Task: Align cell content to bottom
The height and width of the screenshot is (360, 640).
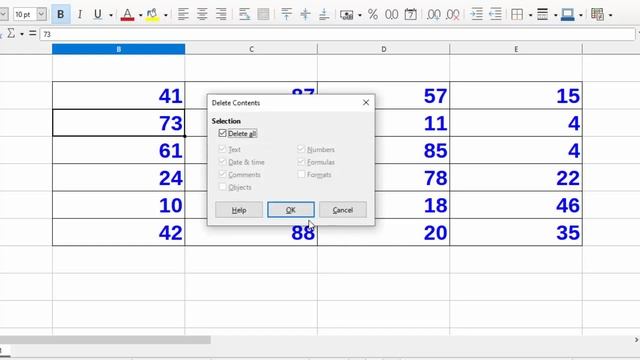Action: tap(324, 15)
